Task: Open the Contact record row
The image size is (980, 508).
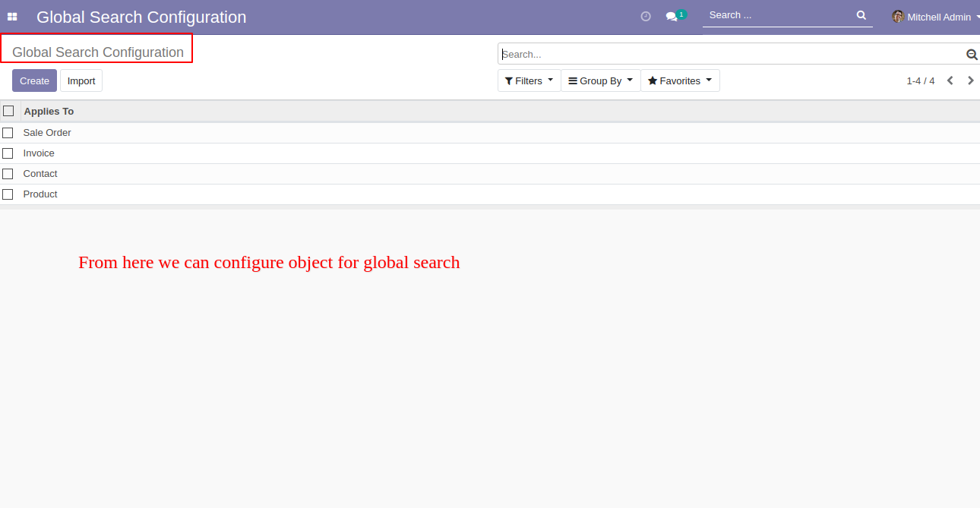Action: click(x=40, y=174)
